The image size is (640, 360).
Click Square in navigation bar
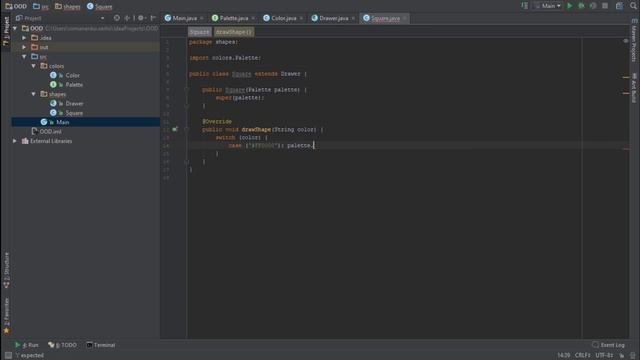(x=100, y=6)
